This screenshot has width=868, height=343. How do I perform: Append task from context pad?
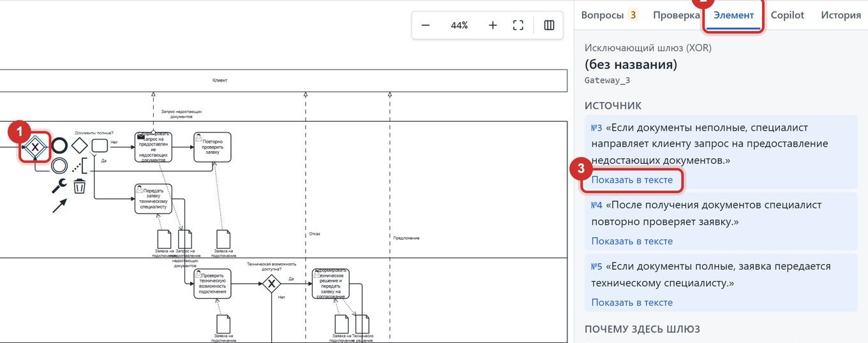100,145
